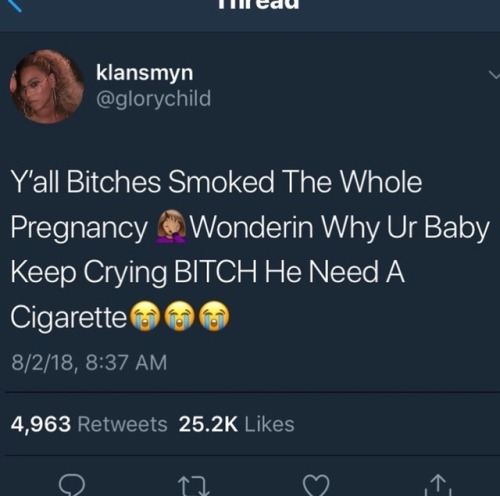The height and width of the screenshot is (496, 500).
Task: Retweet using the retweet arrows icon
Action: pyautogui.click(x=194, y=487)
